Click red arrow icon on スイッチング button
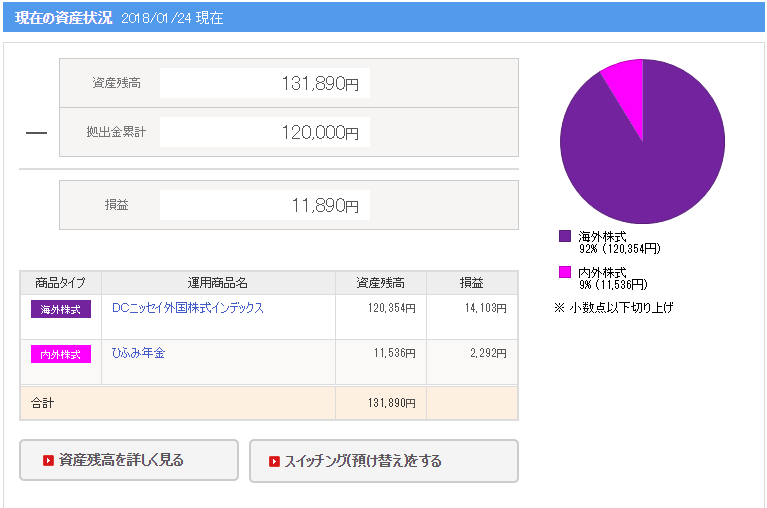The height and width of the screenshot is (508, 767). [274, 461]
